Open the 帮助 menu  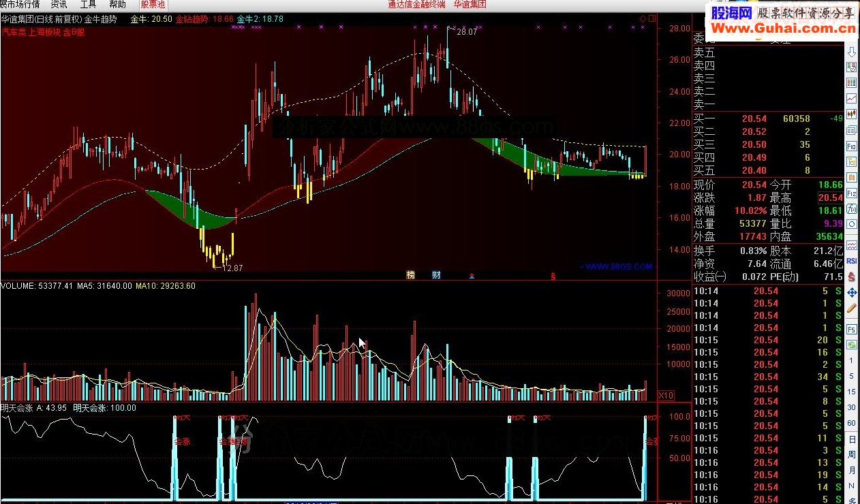117,4
